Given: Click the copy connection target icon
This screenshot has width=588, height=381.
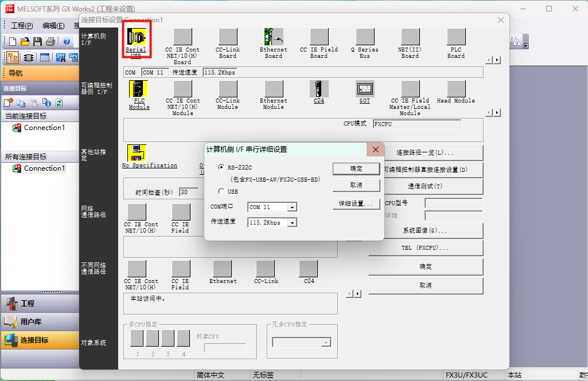Looking at the screenshot, I should click(x=21, y=103).
